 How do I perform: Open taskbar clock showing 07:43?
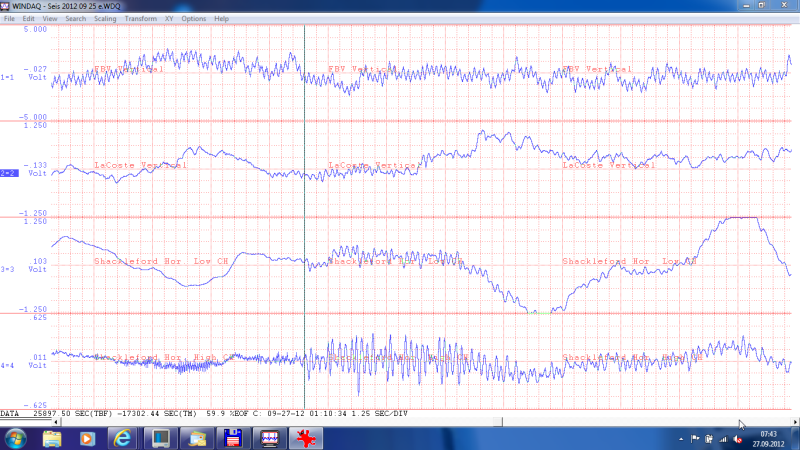click(768, 439)
